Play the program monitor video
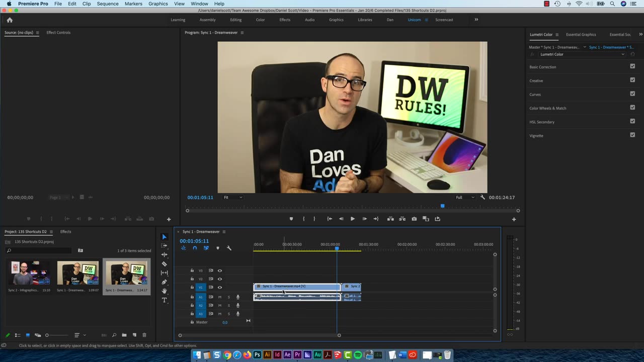 (x=352, y=219)
